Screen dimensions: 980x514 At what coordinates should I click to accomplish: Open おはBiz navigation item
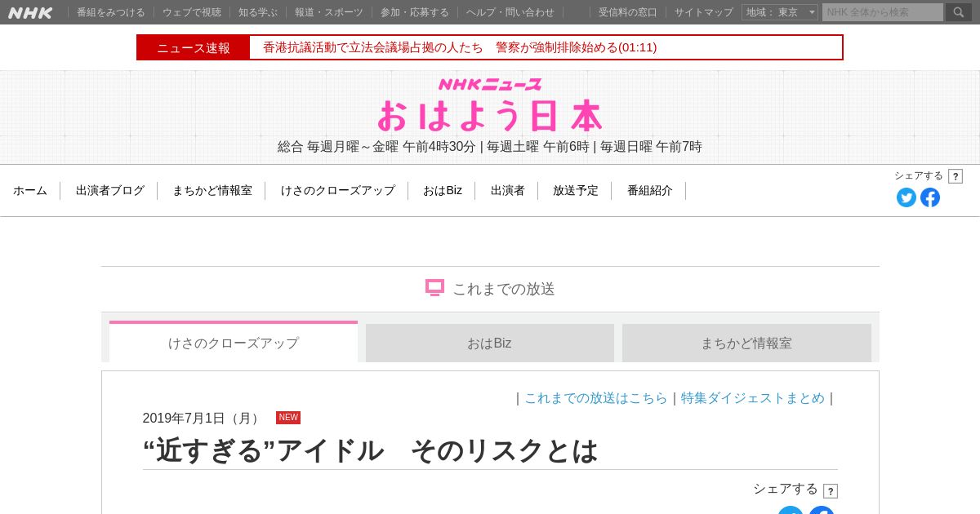click(x=443, y=190)
